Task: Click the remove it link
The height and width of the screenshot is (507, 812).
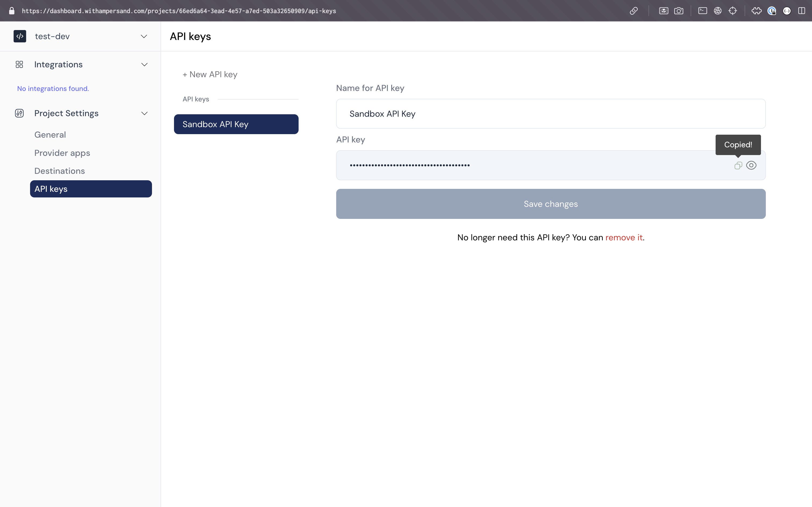Action: tap(624, 237)
